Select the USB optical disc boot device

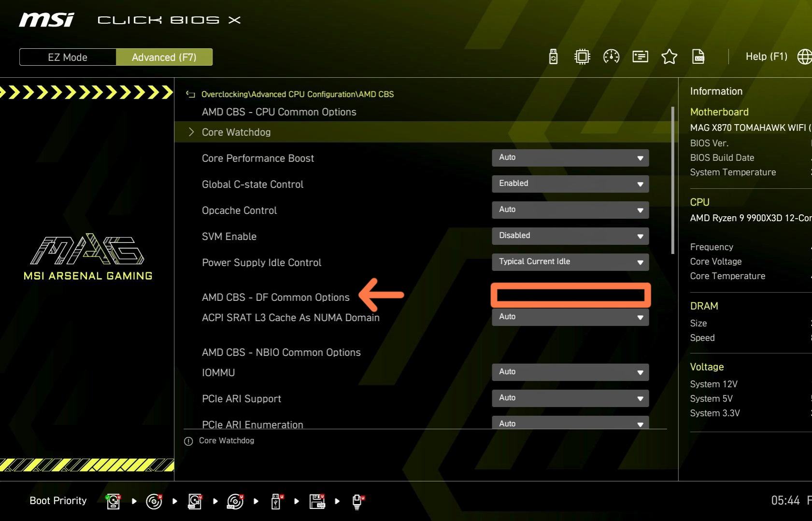[x=236, y=501]
